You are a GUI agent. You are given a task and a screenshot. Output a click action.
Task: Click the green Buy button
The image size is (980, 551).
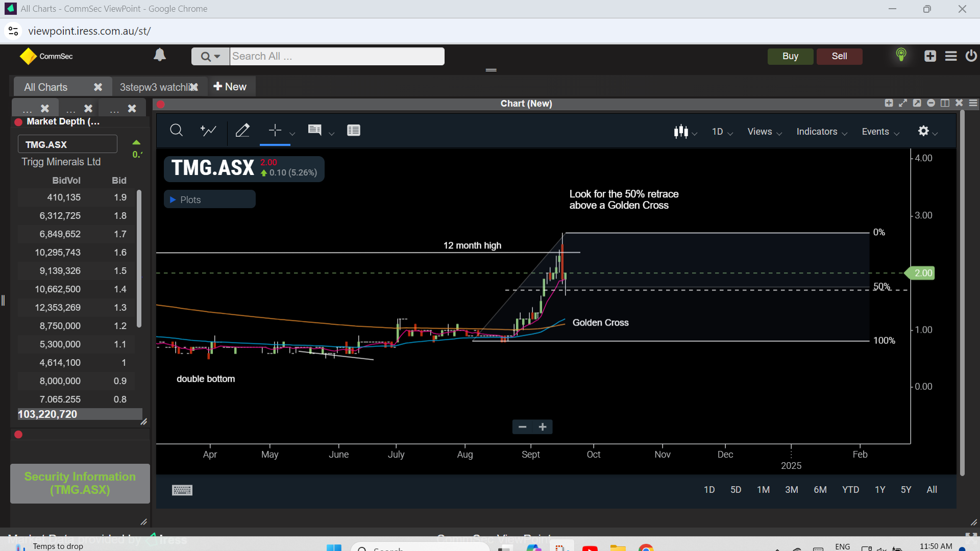tap(790, 56)
